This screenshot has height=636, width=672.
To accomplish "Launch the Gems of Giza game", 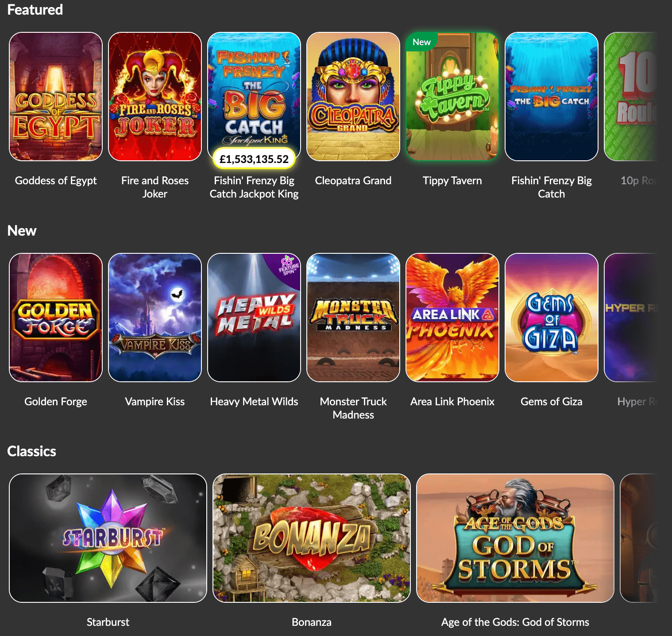I will [x=552, y=318].
